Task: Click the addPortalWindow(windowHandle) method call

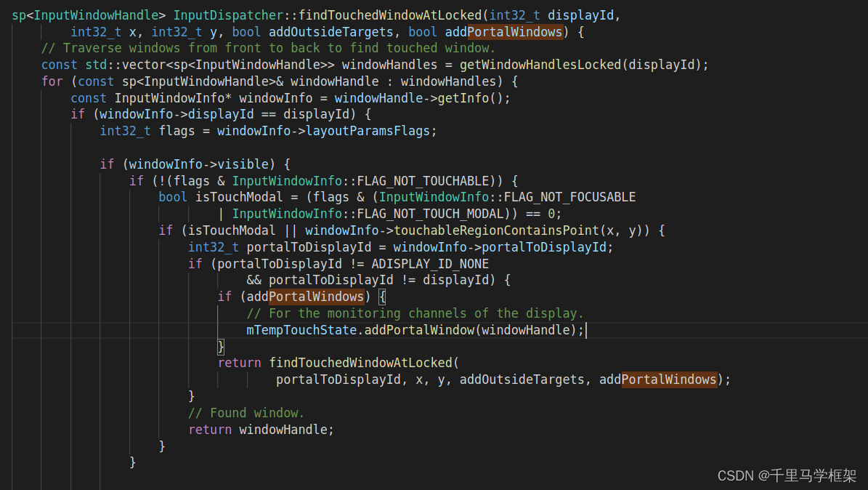Action: (x=471, y=330)
